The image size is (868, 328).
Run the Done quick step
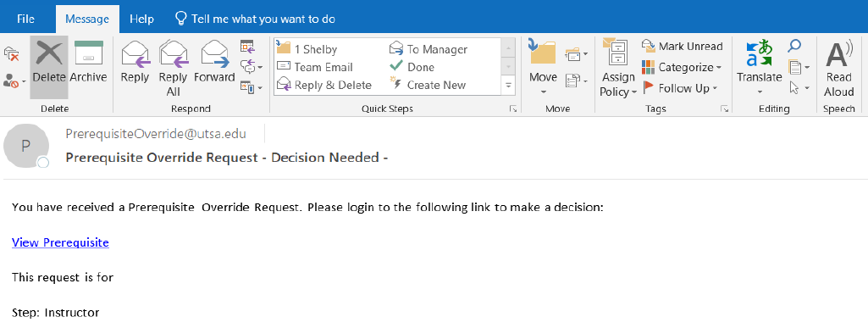tap(412, 67)
